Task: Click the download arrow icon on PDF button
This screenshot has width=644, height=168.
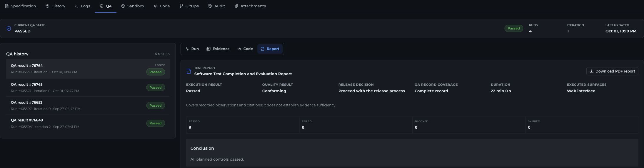Action: [592, 71]
